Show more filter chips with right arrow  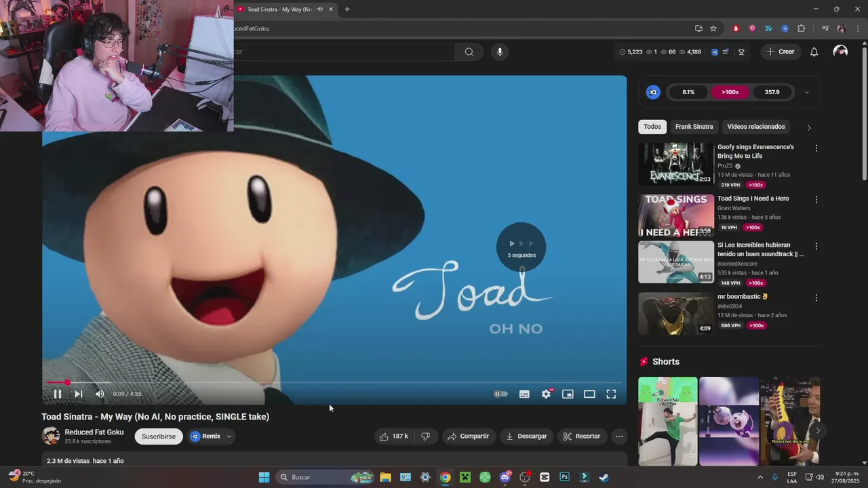pyautogui.click(x=808, y=127)
